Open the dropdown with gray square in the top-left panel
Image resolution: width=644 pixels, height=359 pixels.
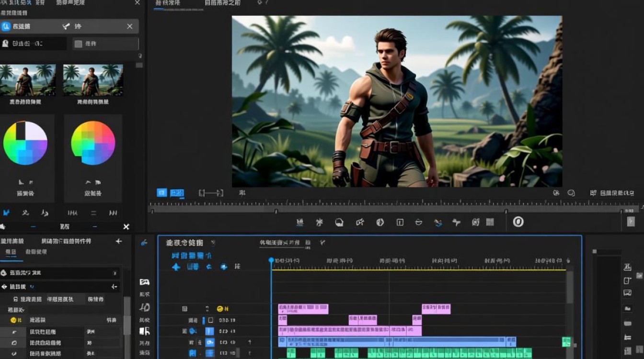click(x=105, y=44)
